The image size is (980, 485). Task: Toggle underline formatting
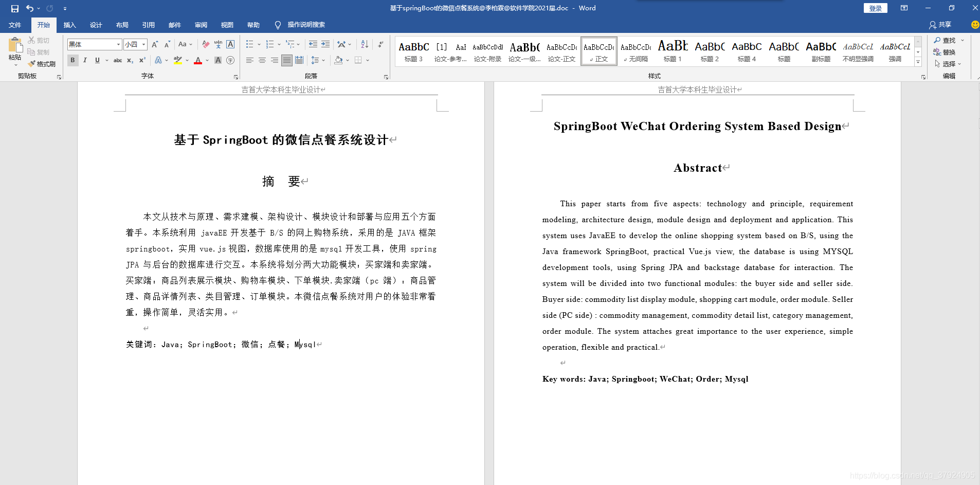pos(97,60)
